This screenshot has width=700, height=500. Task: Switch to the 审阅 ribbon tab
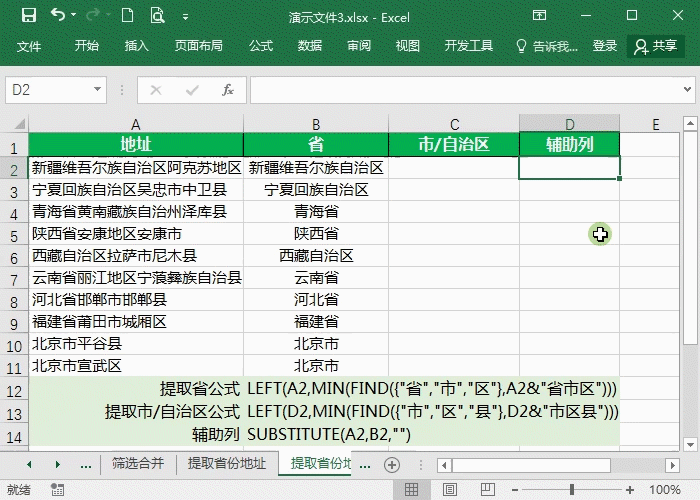coord(358,46)
